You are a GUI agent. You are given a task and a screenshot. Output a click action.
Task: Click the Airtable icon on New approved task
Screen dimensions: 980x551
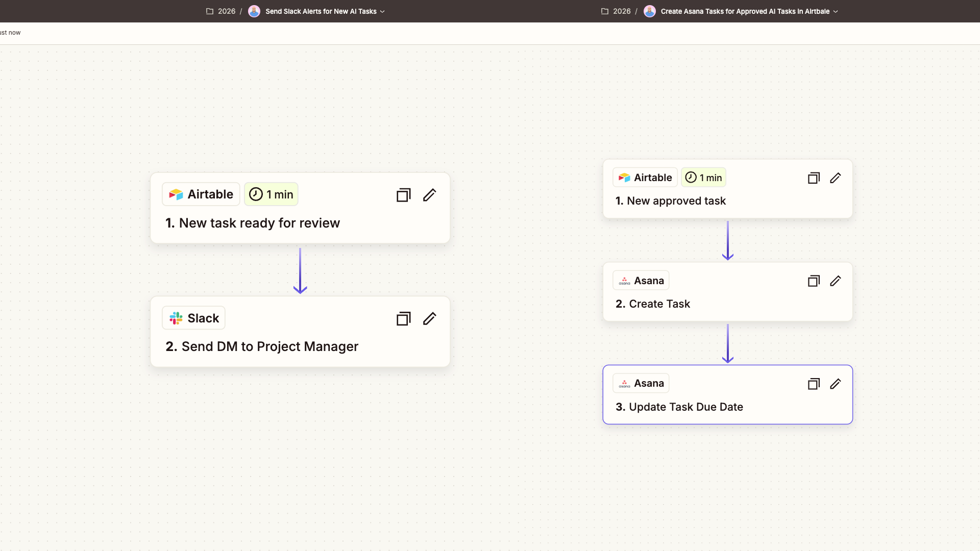[x=624, y=177]
